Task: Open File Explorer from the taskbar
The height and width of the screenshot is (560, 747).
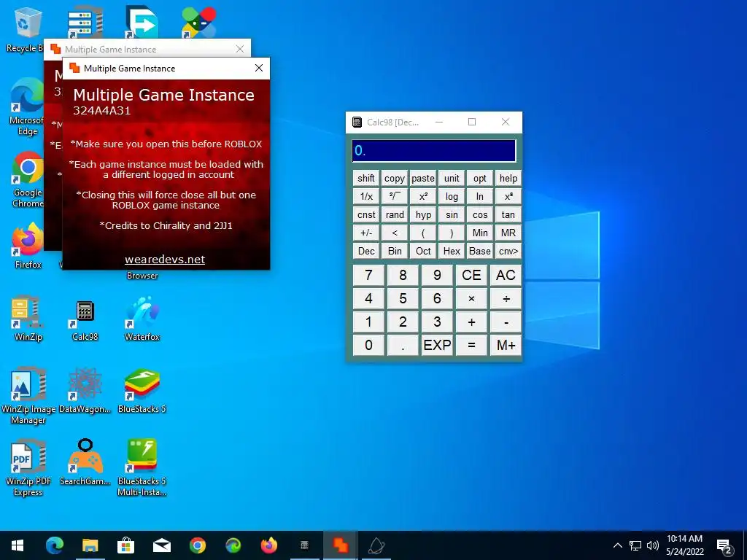Action: coord(90,545)
